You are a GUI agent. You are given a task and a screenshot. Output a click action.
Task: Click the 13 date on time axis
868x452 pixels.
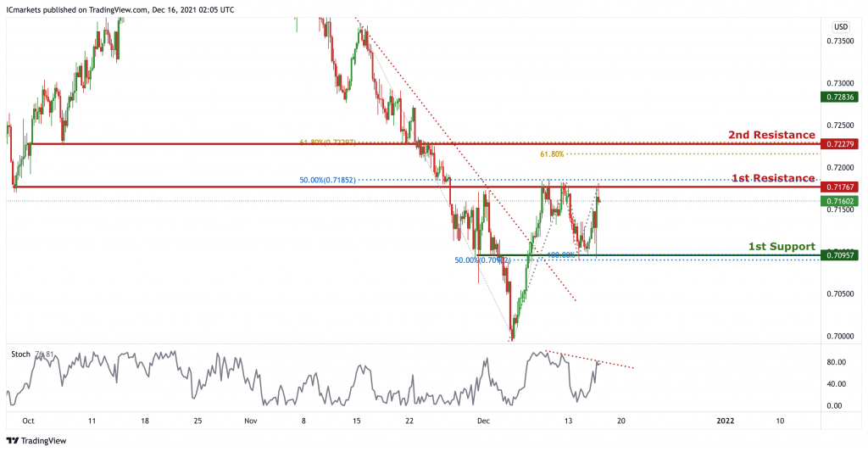click(x=568, y=421)
